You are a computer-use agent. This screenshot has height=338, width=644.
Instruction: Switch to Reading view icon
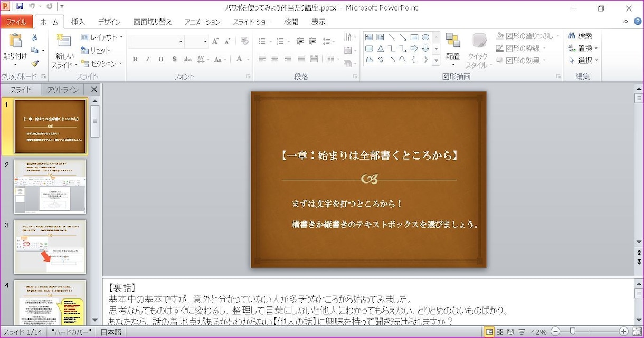click(510, 332)
